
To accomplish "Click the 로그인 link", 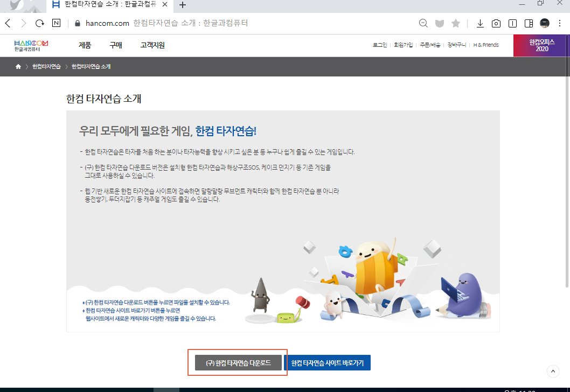I will click(x=380, y=45).
